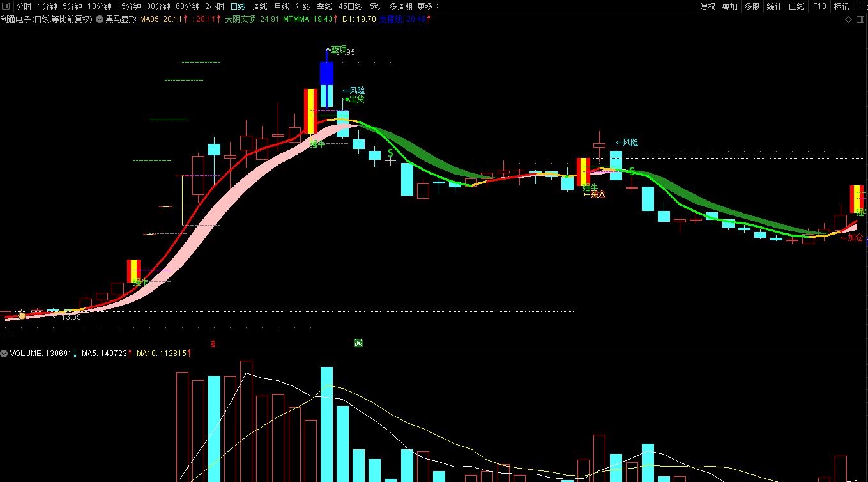Click the 统计 statistics button
The image size is (868, 482).
[774, 6]
